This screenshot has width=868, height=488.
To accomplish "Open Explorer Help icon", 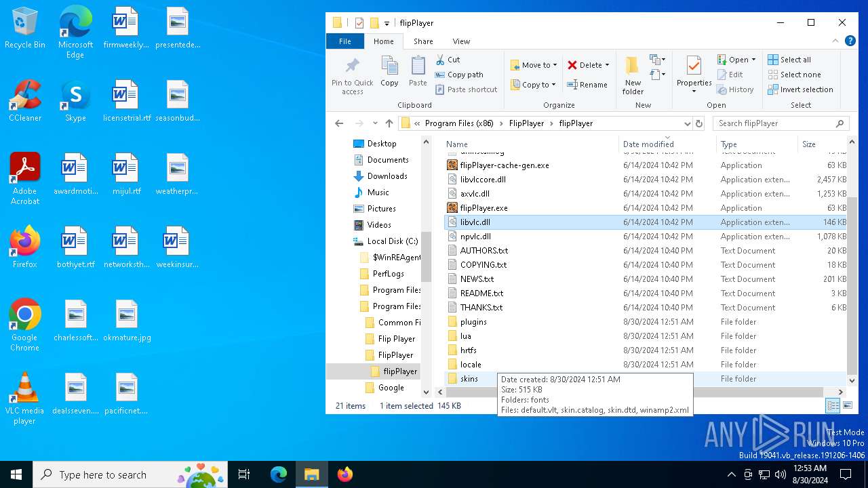I will click(850, 41).
